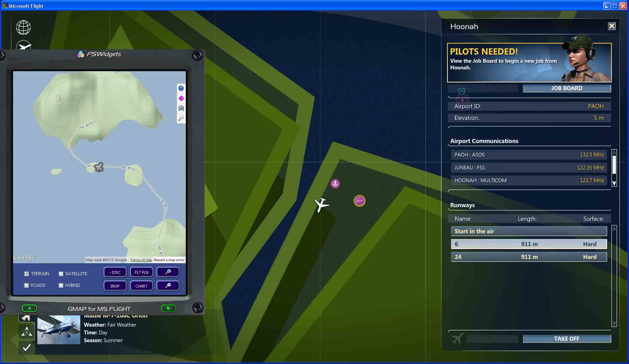Zoom in with the magnifier plus button
The height and width of the screenshot is (364, 629).
pos(168,272)
